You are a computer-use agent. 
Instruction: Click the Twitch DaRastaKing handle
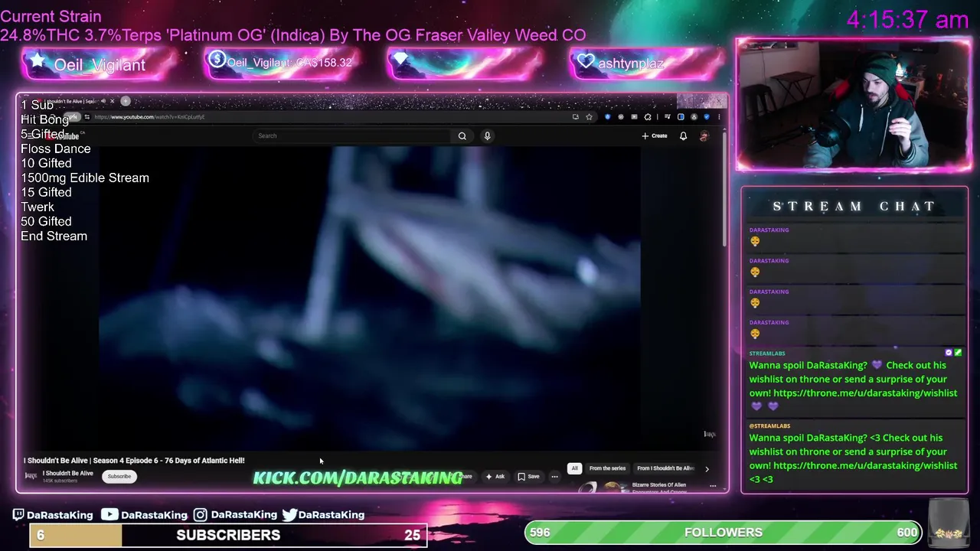pyautogui.click(x=52, y=515)
